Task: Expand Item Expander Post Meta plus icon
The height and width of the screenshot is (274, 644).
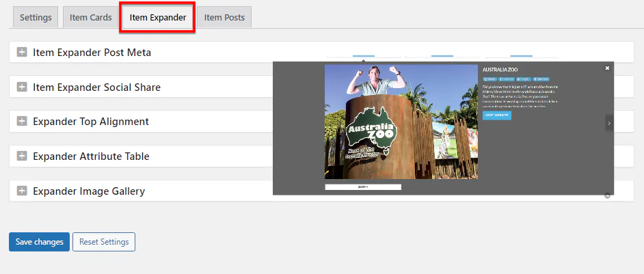Action: click(22, 52)
